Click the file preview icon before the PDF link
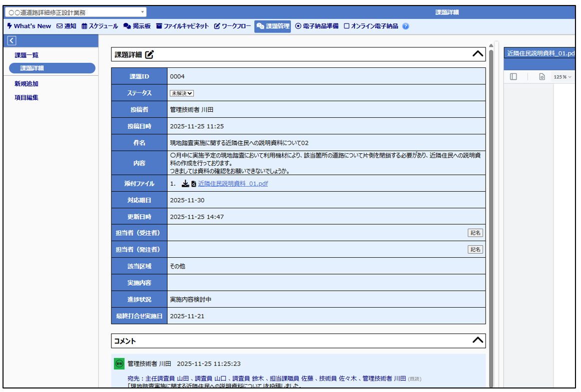Screen dimensions: 581x392 (x=193, y=184)
